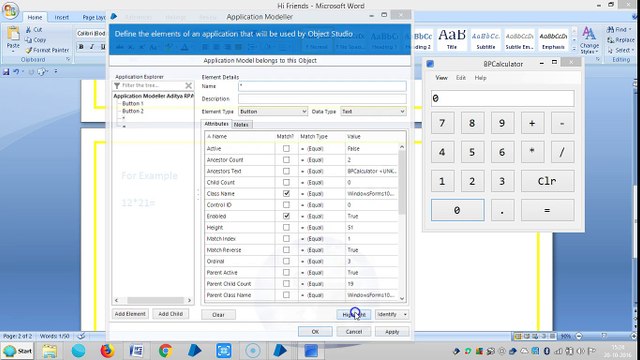Open Change Styles in Word ribbon
The height and width of the screenshot is (360, 640).
pos(589,40)
